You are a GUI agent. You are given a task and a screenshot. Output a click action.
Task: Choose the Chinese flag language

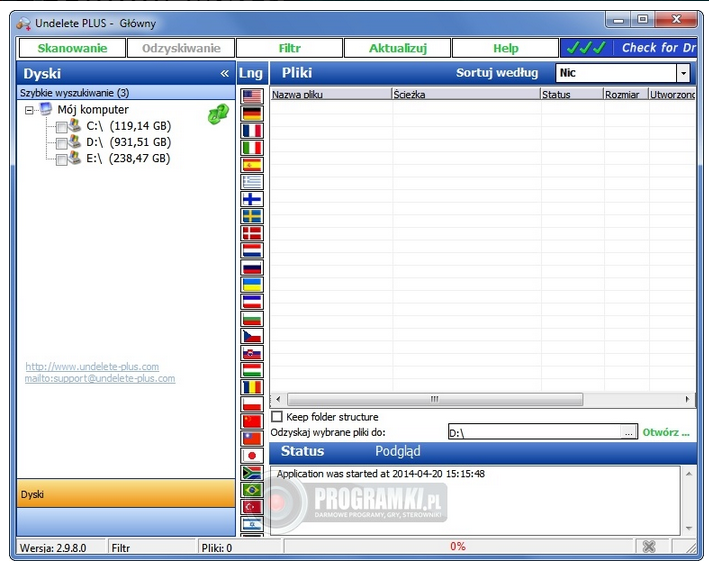pos(252,421)
